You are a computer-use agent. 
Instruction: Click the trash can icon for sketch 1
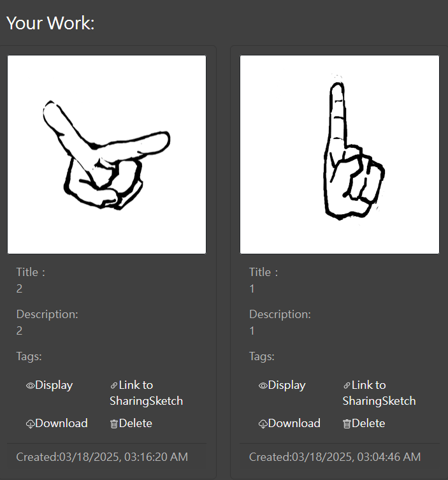tap(347, 424)
